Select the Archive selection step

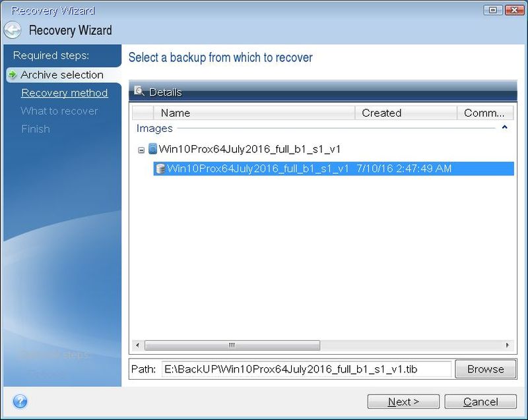(x=61, y=75)
